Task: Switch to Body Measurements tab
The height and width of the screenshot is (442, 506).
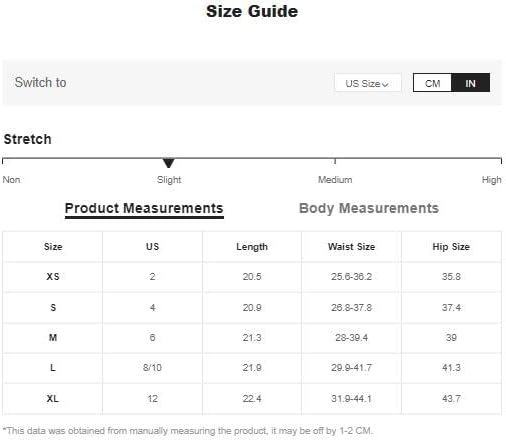Action: 369,208
